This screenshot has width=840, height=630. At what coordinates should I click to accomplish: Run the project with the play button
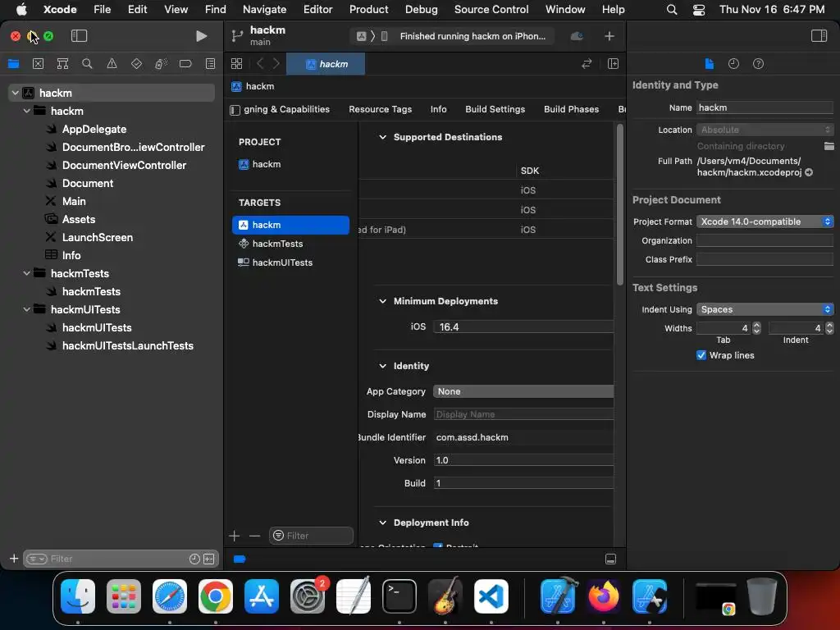pos(202,36)
